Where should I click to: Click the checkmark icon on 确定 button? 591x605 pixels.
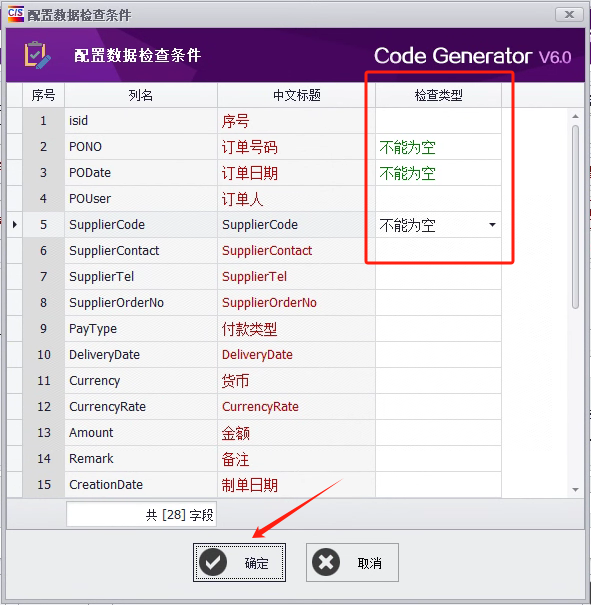[x=213, y=563]
